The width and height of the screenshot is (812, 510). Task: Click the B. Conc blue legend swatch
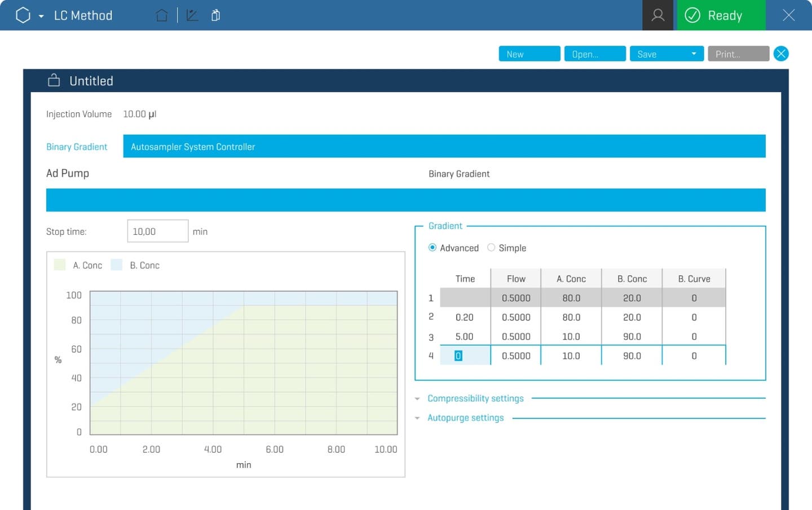pos(116,265)
